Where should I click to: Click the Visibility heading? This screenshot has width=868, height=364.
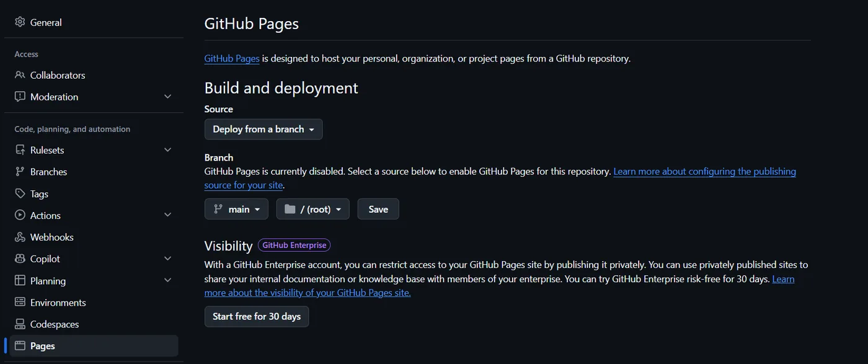pyautogui.click(x=229, y=246)
